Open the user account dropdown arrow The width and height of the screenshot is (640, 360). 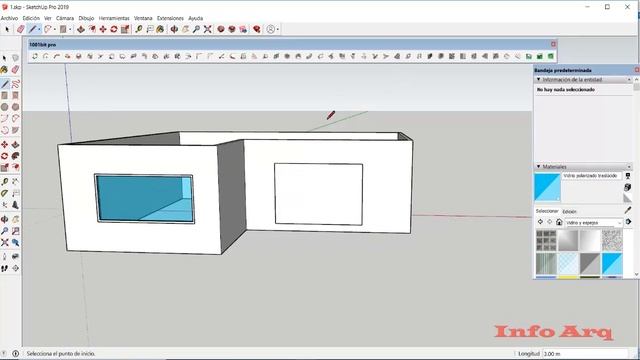[x=278, y=29]
